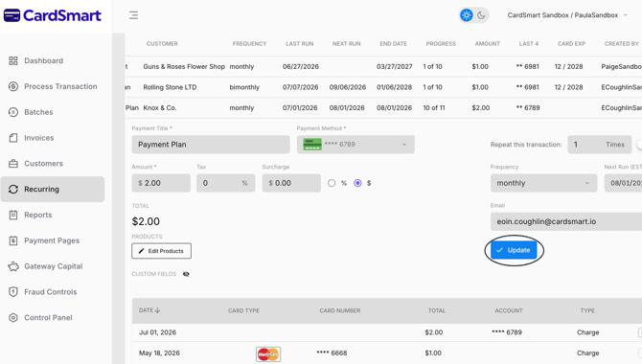642x364 pixels.
Task: Open Invoices section
Action: 39,138
